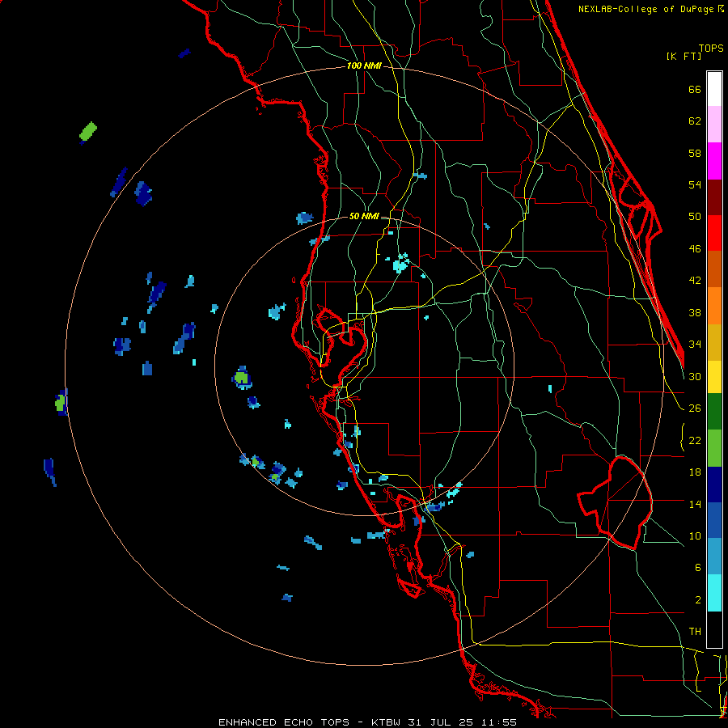Pick the dark red legend swatch

coord(714,197)
